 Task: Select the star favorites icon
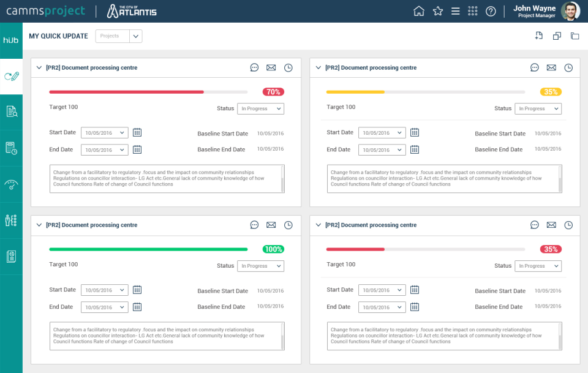[437, 10]
